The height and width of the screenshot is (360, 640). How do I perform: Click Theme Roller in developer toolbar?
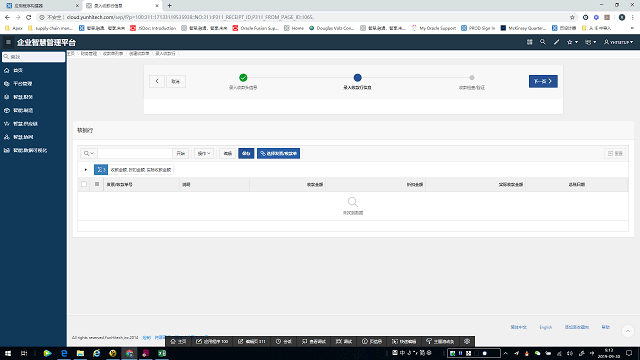440,341
